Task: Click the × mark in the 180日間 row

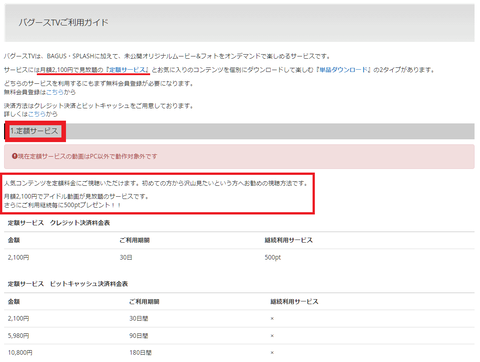Action: (272, 353)
